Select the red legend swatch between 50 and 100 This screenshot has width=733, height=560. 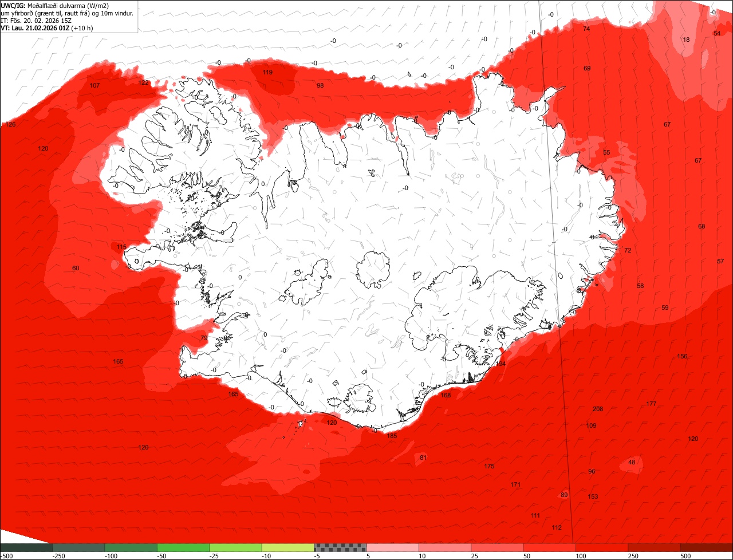click(550, 547)
